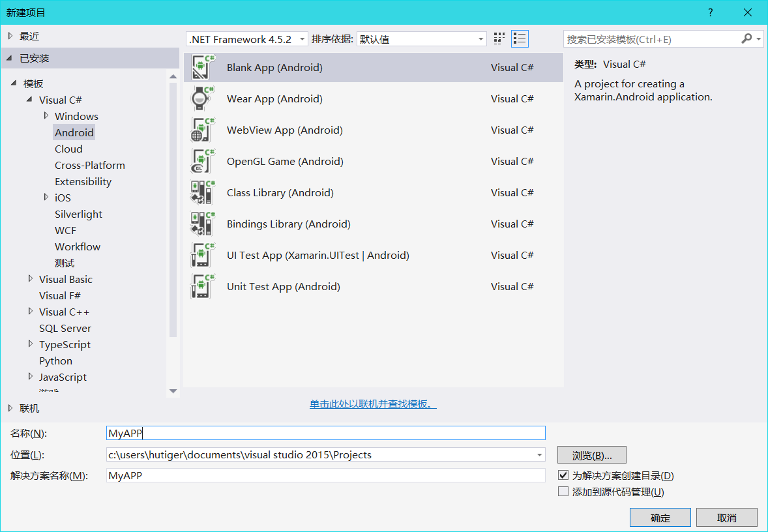Collapse the 已安装 (Installed) section
This screenshot has width=768, height=532.
coord(9,58)
